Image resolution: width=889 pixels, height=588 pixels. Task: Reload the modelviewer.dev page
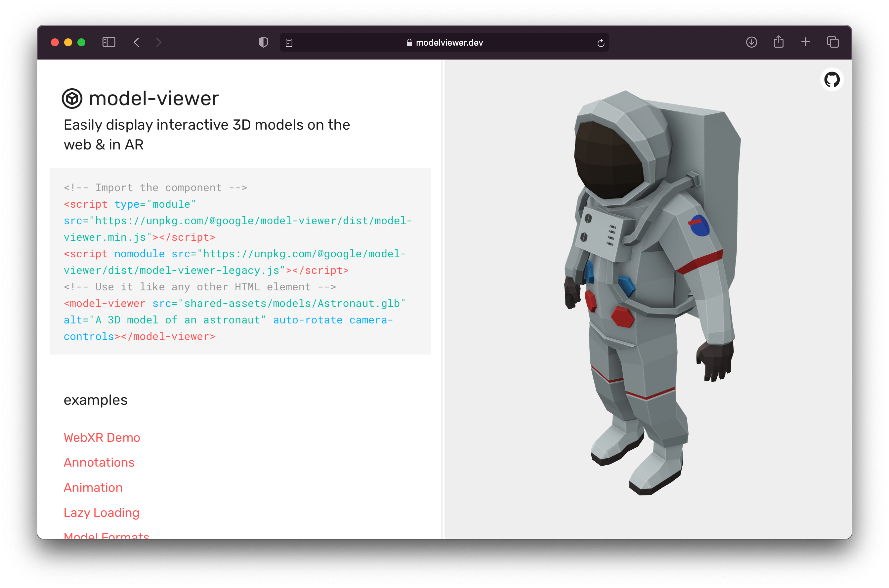pos(601,43)
